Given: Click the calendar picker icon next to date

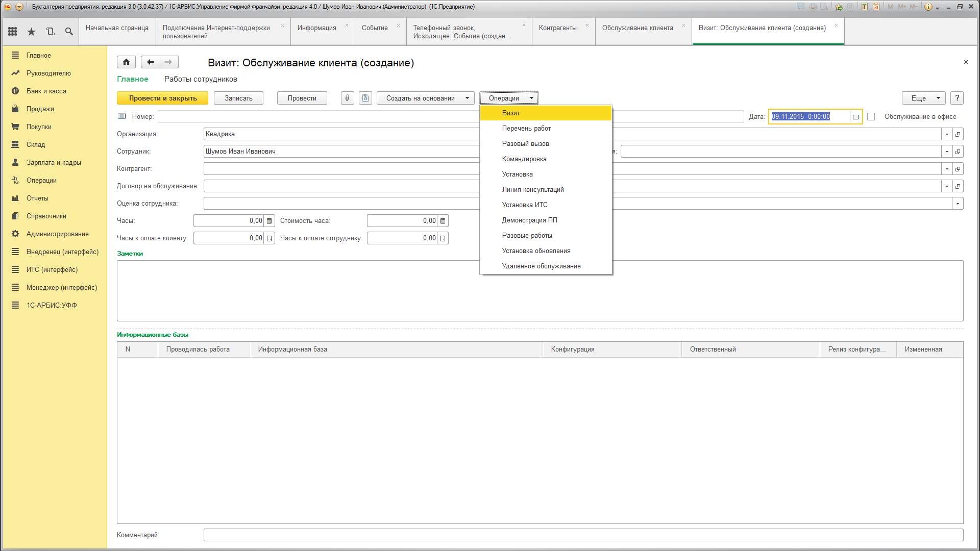Looking at the screenshot, I should click(x=855, y=116).
